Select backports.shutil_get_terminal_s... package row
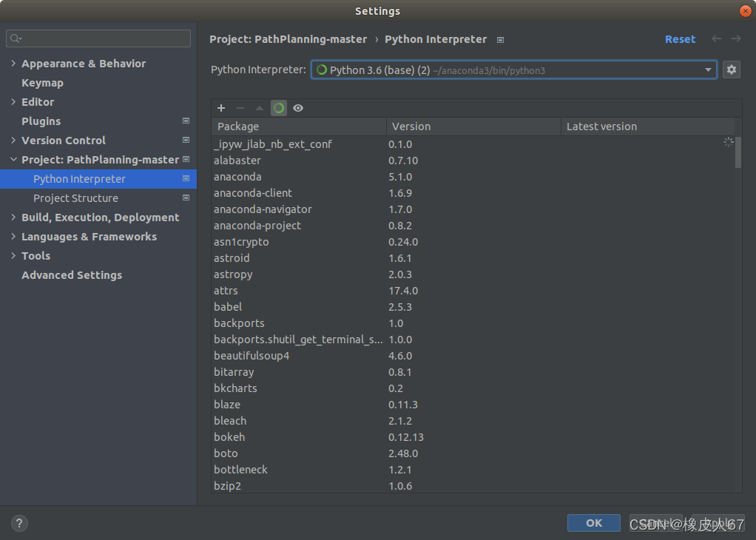This screenshot has height=540, width=756. (473, 340)
